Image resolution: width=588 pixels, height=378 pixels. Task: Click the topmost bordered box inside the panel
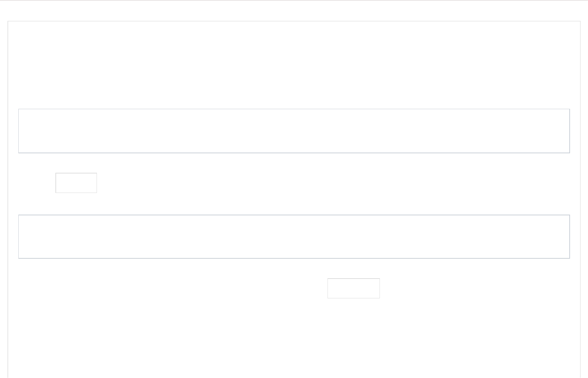tap(294, 131)
